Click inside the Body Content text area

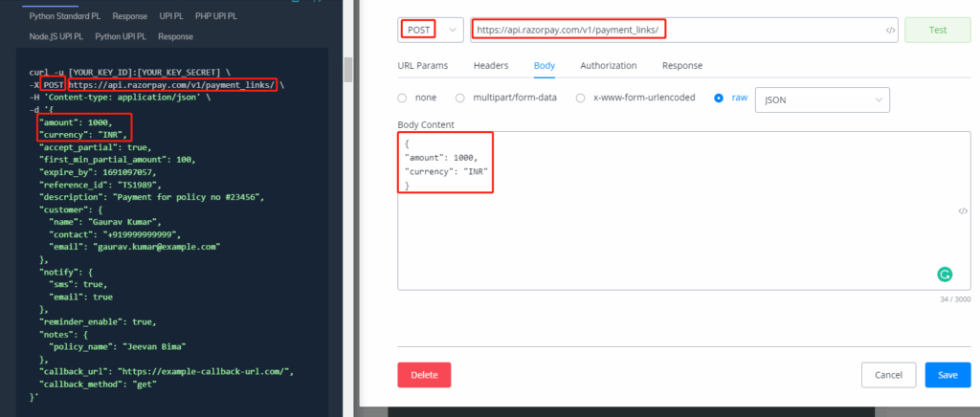click(x=670, y=239)
